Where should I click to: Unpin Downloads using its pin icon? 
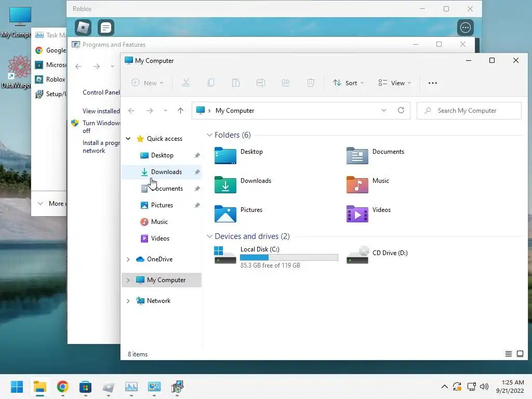pyautogui.click(x=197, y=172)
